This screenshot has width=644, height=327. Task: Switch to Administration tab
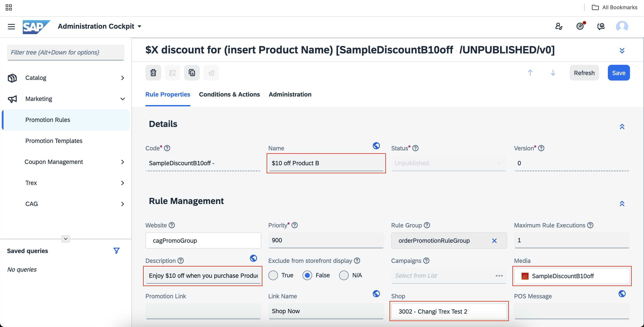coord(290,94)
